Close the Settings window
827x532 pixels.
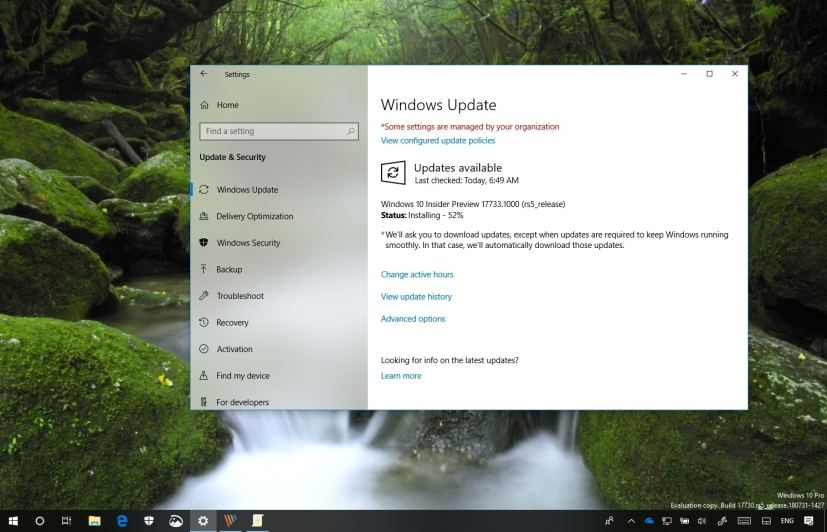(735, 74)
